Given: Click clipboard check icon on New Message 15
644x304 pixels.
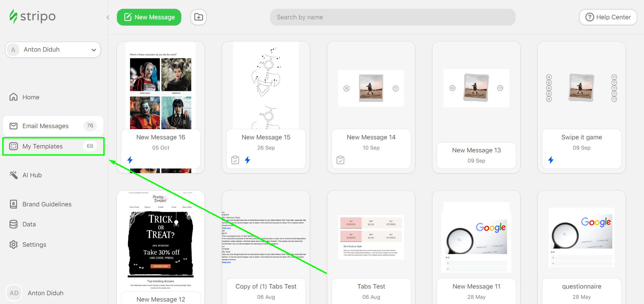Looking at the screenshot, I should (x=235, y=160).
